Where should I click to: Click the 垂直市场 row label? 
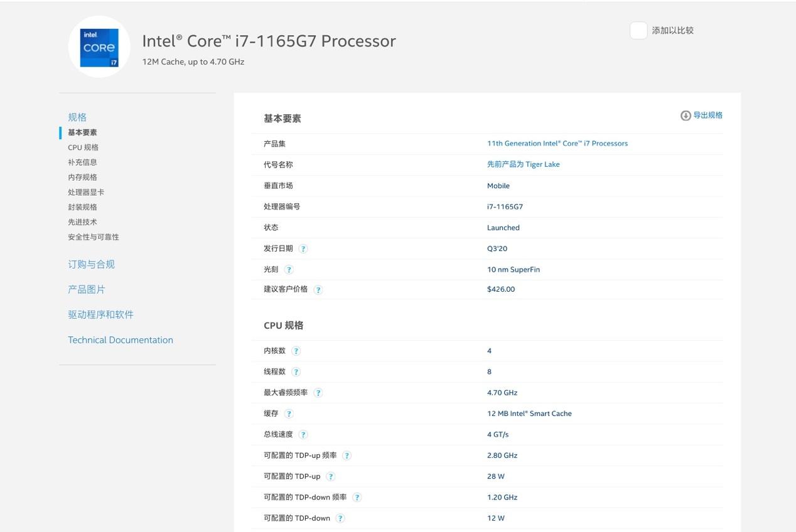point(278,186)
